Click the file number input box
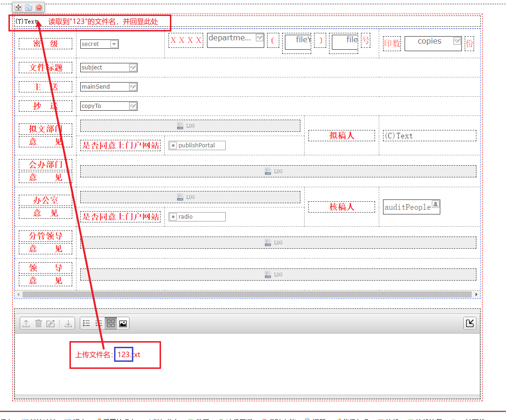 tap(345, 42)
